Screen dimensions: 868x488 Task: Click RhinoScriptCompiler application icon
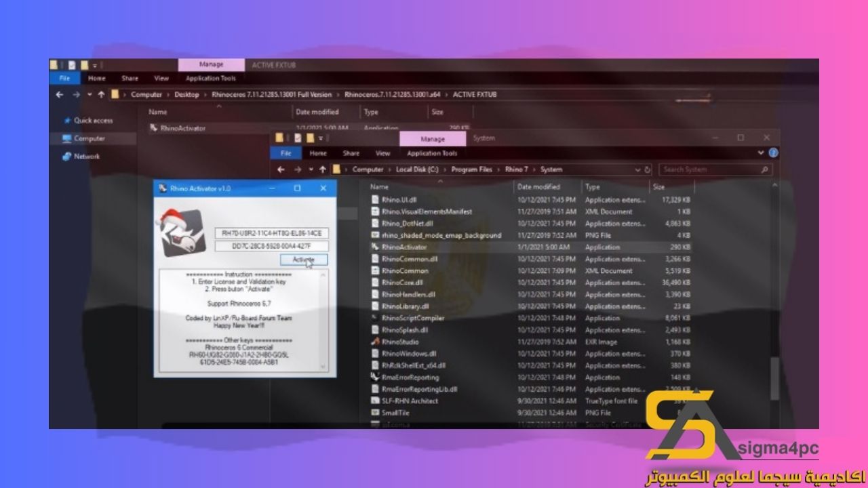pyautogui.click(x=375, y=318)
